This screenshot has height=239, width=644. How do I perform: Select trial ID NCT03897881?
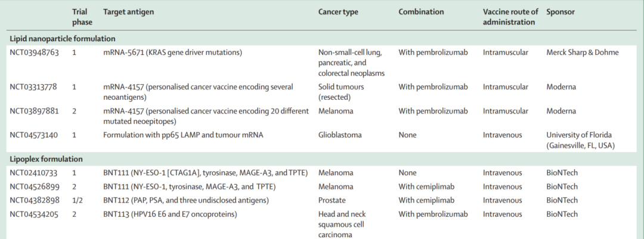tap(34, 111)
